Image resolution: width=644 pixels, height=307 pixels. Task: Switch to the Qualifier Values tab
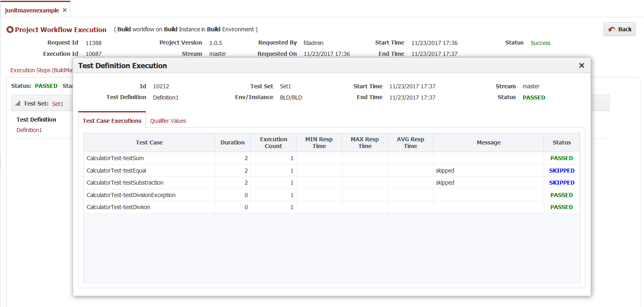(168, 121)
